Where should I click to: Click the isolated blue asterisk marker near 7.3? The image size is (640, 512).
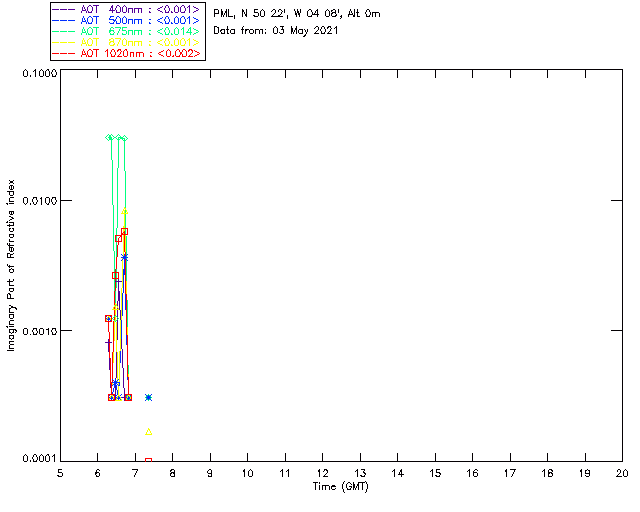tap(148, 398)
